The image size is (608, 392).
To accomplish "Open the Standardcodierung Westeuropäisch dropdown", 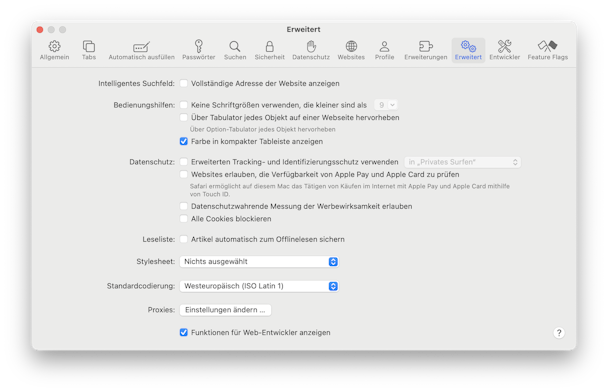I will (259, 286).
